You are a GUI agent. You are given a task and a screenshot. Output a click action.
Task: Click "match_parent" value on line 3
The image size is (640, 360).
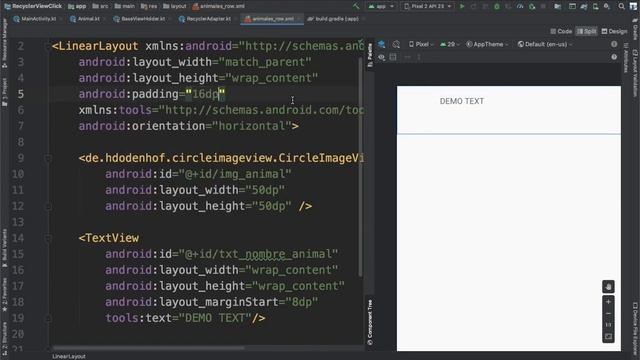coord(265,62)
